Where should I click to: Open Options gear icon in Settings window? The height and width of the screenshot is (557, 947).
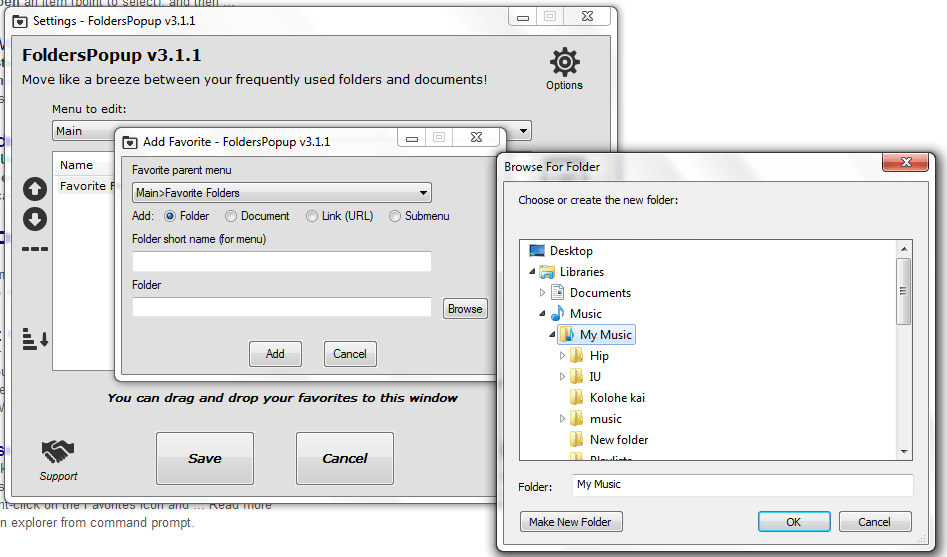[565, 62]
